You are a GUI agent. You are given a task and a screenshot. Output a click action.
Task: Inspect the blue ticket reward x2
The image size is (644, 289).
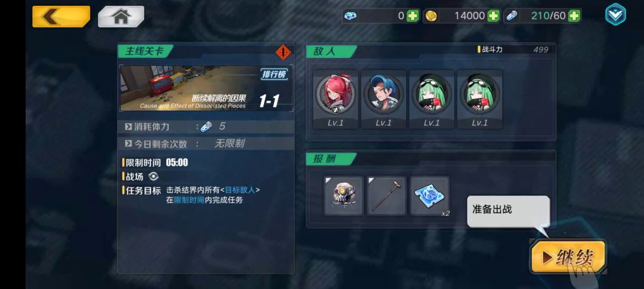[x=430, y=195]
